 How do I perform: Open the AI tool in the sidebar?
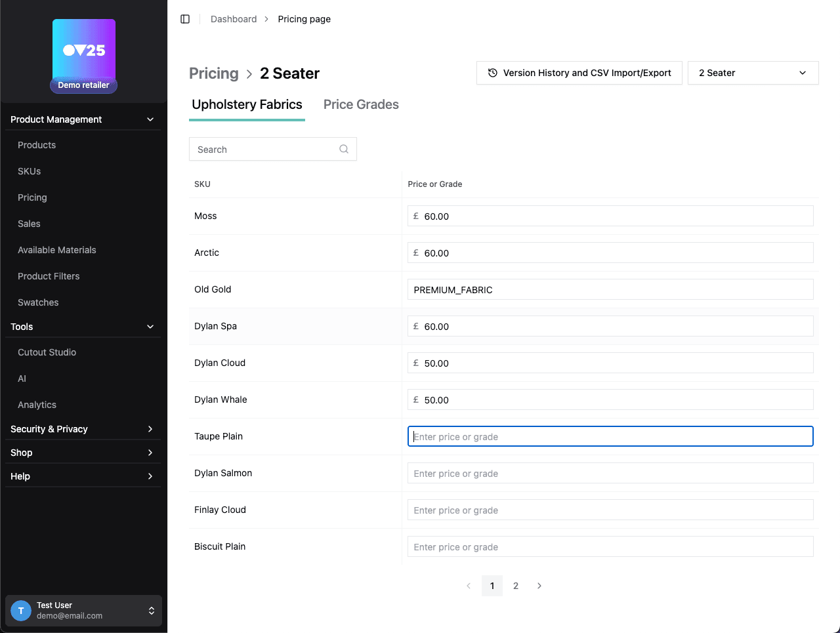(22, 378)
